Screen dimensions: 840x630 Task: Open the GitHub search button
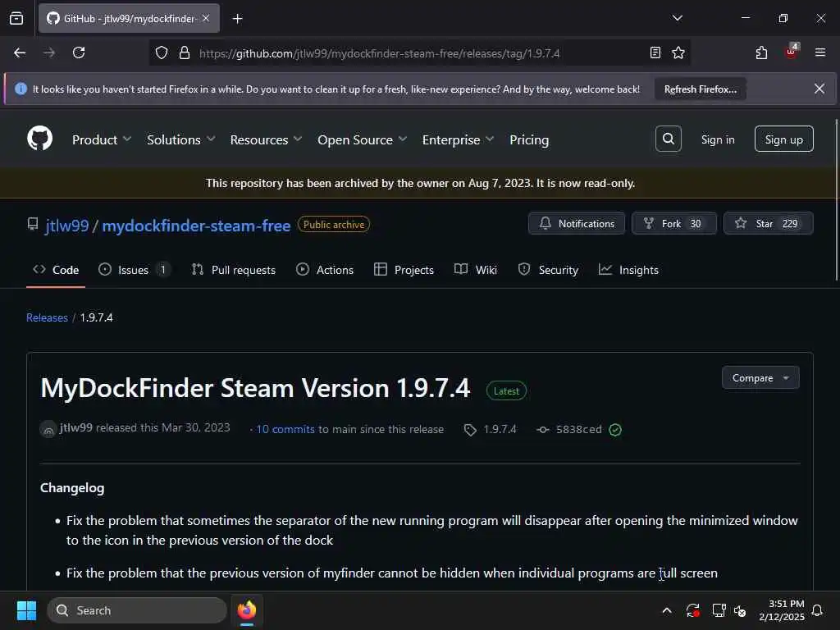click(668, 139)
